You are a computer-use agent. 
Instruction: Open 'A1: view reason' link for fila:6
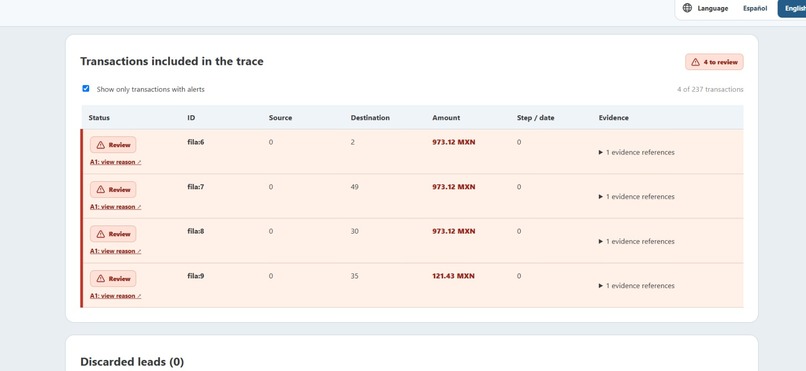pyautogui.click(x=116, y=162)
